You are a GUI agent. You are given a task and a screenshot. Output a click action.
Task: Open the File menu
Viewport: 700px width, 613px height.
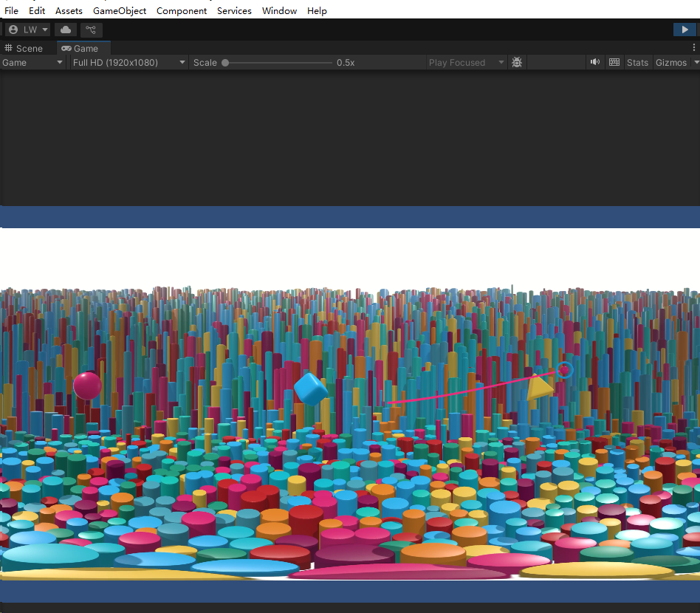(11, 11)
